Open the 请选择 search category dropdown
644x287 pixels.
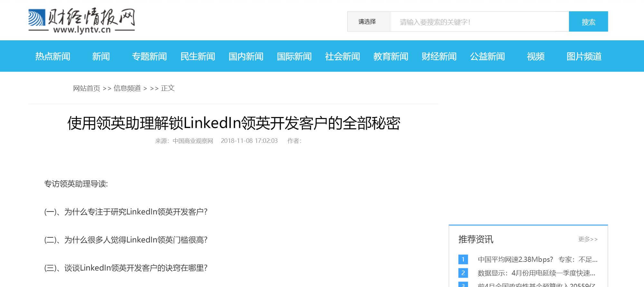[x=369, y=22]
